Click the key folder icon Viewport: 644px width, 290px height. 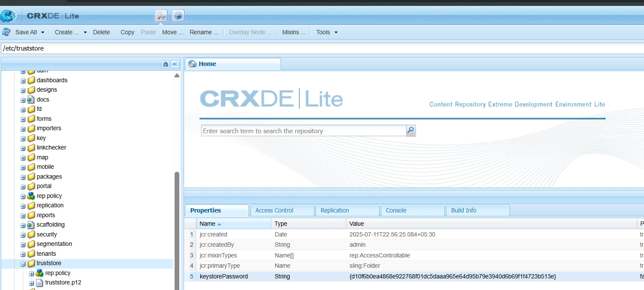[31, 138]
